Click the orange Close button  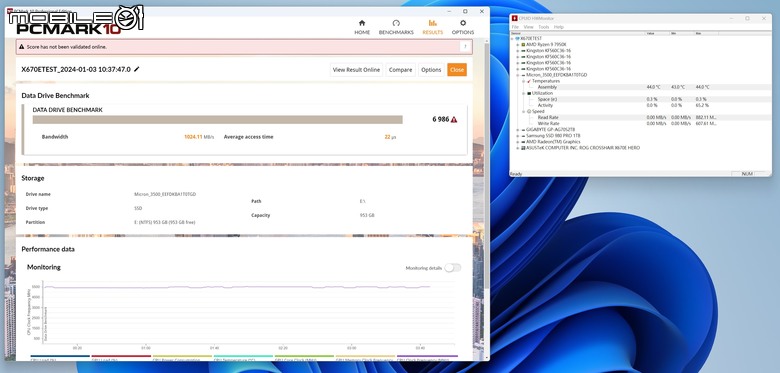click(457, 70)
